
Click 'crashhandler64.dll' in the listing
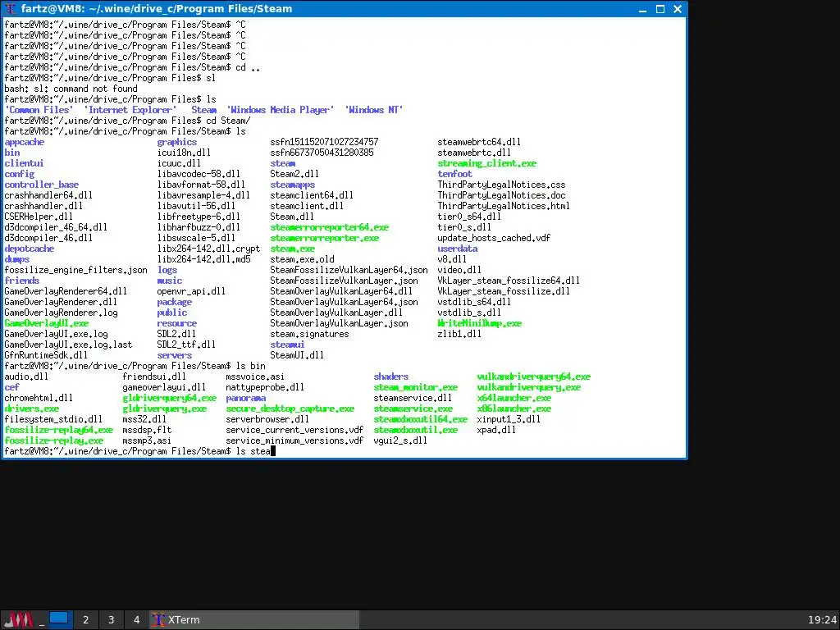pos(48,195)
